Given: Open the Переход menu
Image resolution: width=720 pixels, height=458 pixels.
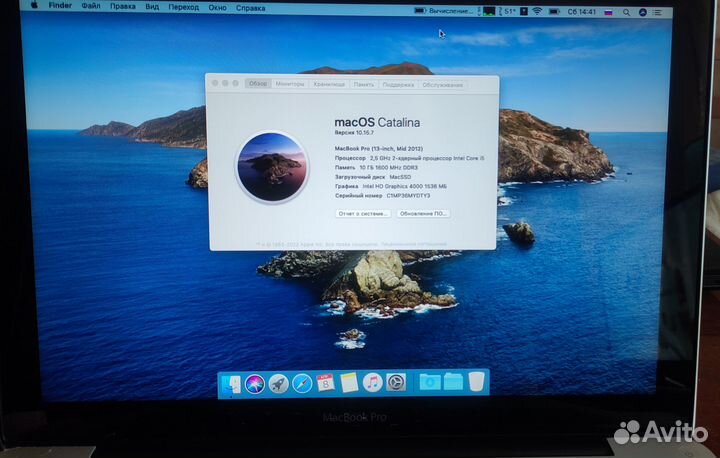Looking at the screenshot, I should click(x=184, y=7).
